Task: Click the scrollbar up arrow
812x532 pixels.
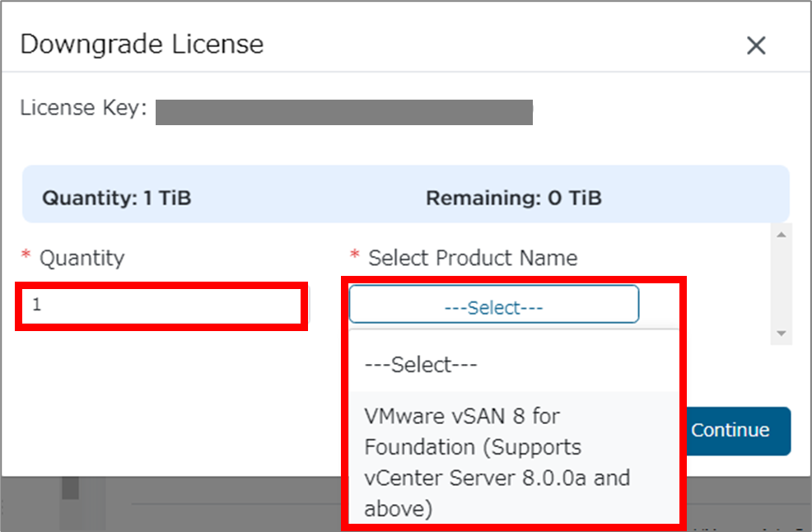Action: coord(782,236)
